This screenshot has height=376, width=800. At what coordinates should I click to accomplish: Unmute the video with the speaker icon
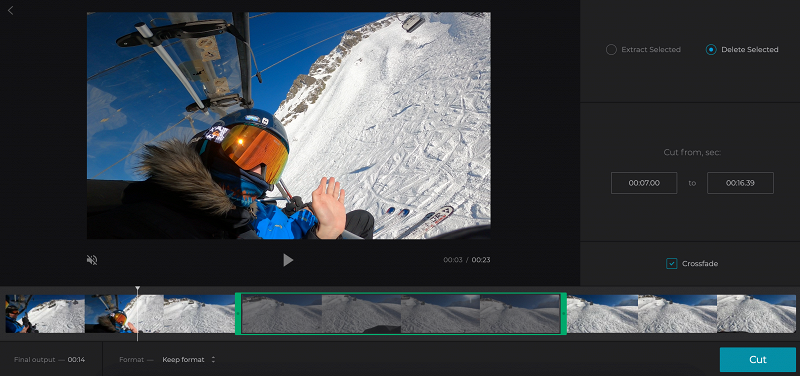tap(92, 260)
